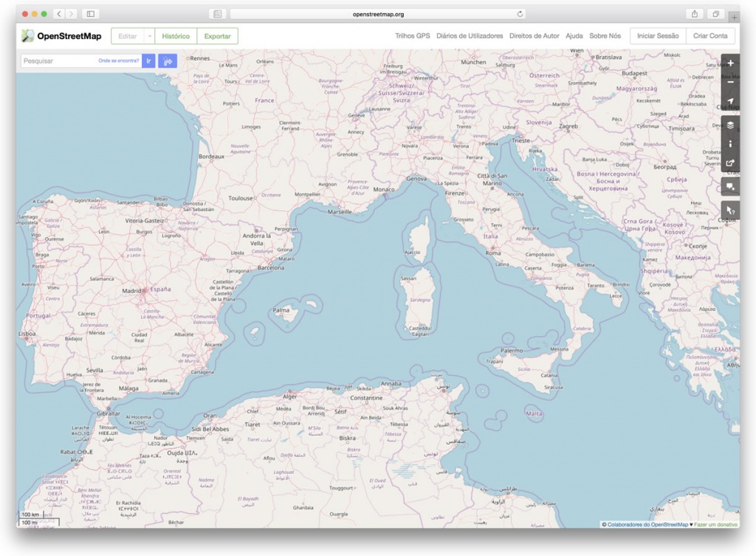
Task: Click the Gibraltar label on map
Action: [109, 413]
